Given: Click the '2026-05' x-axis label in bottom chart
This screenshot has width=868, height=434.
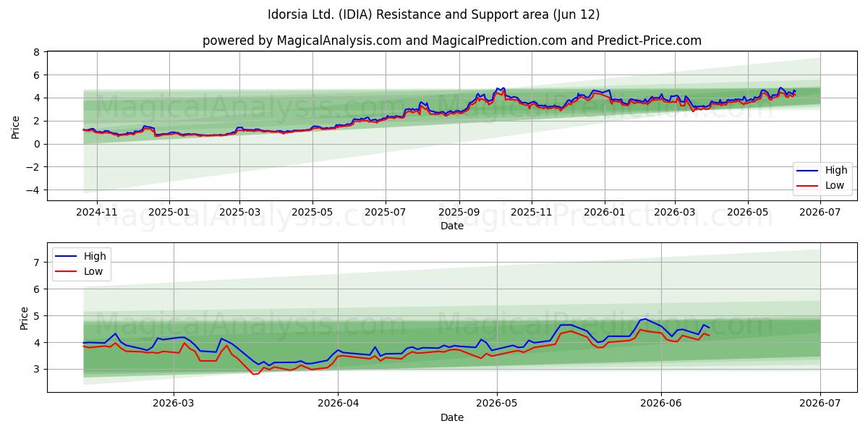Looking at the screenshot, I should click(497, 404).
